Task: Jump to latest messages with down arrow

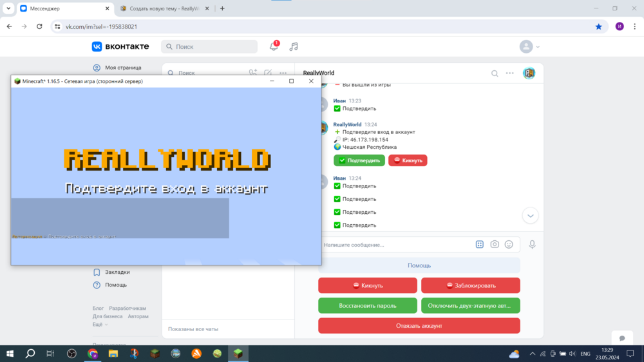Action: point(530,216)
